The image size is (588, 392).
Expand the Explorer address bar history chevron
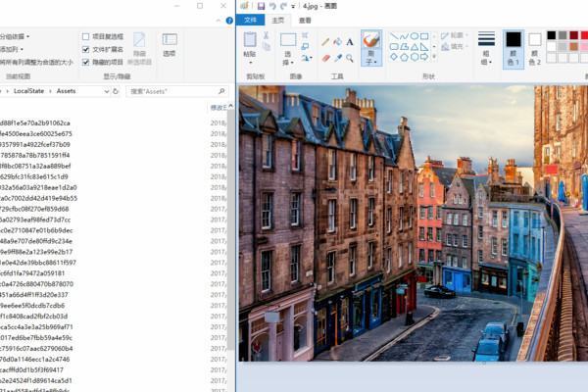tap(107, 91)
